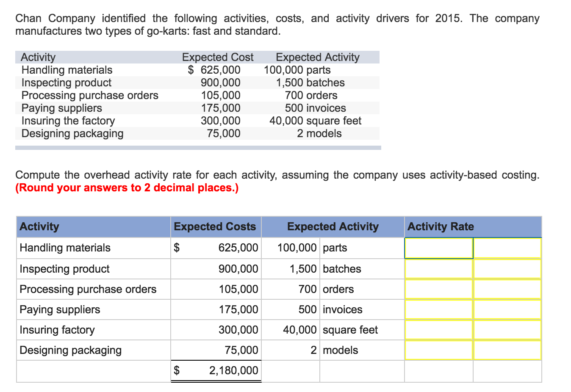Click the 'Insuring factory' row label
The width and height of the screenshot is (571, 392).
(x=57, y=330)
